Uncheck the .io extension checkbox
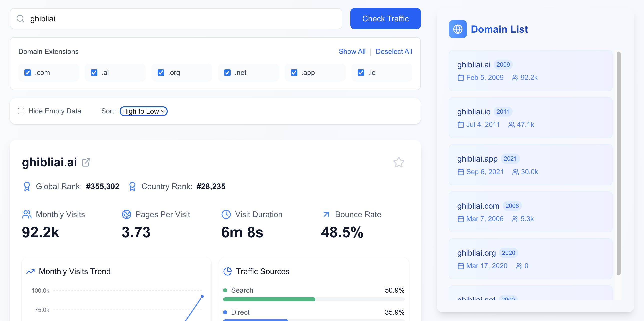The image size is (644, 321). pyautogui.click(x=361, y=73)
